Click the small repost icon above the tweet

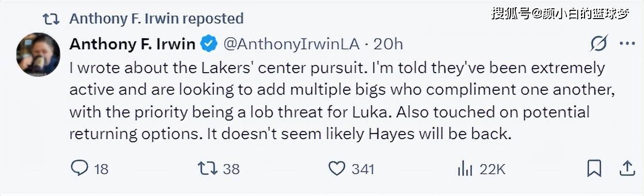[x=51, y=19]
